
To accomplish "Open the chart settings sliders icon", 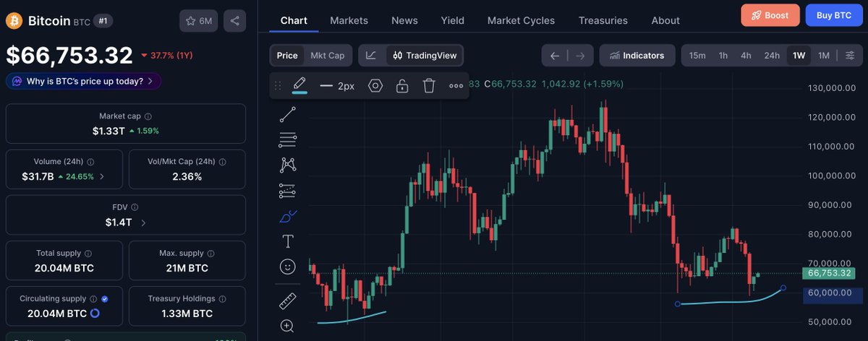I will [849, 56].
